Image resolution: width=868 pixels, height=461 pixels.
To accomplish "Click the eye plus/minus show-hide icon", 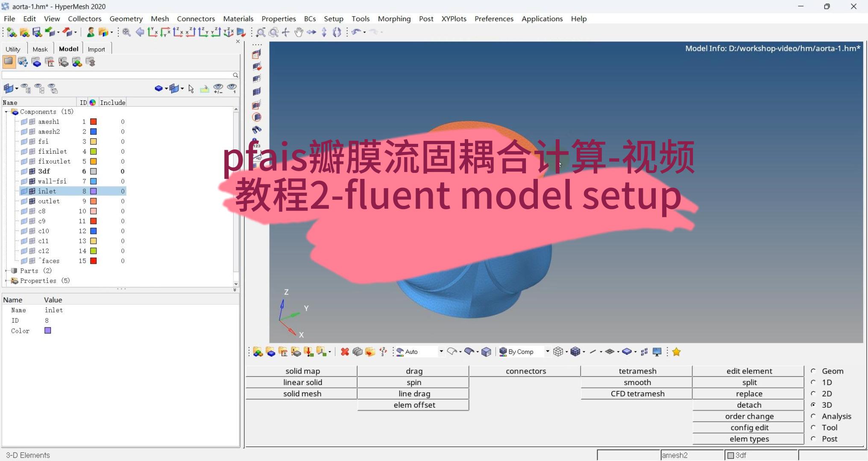I will pos(218,88).
